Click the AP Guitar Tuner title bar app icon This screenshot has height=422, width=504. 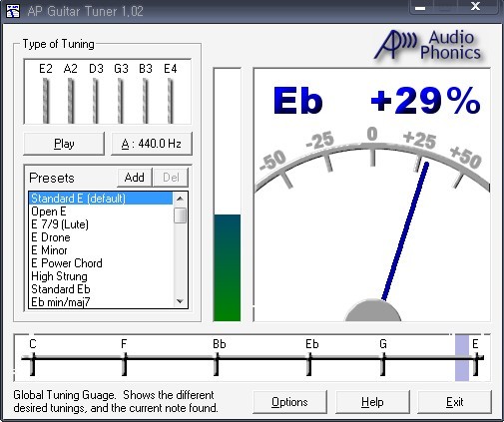pyautogui.click(x=13, y=11)
